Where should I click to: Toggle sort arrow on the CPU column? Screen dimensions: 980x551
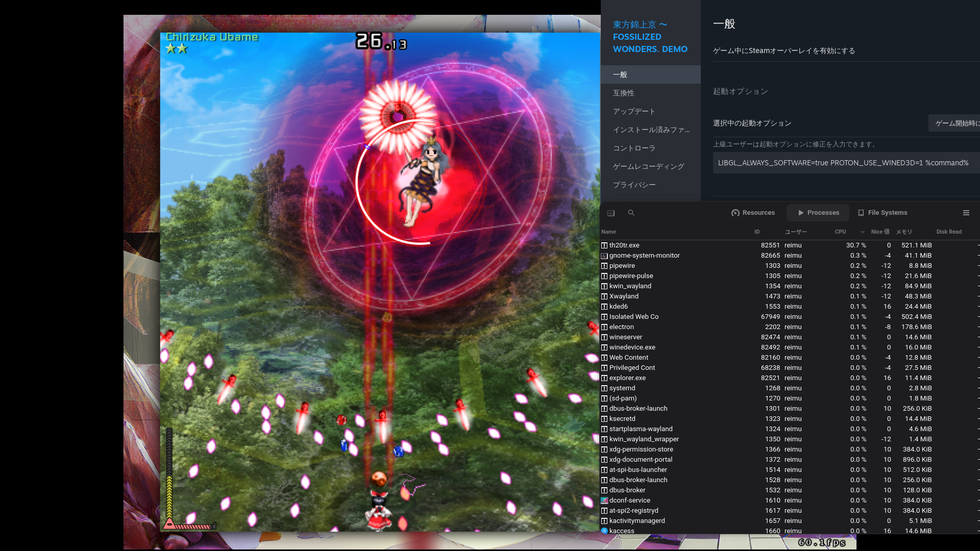tap(862, 232)
